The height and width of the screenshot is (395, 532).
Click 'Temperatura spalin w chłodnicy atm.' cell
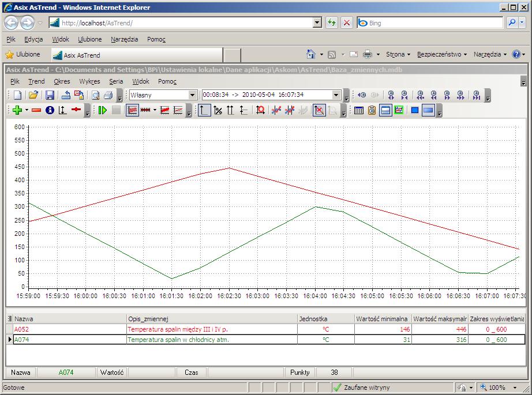212,340
